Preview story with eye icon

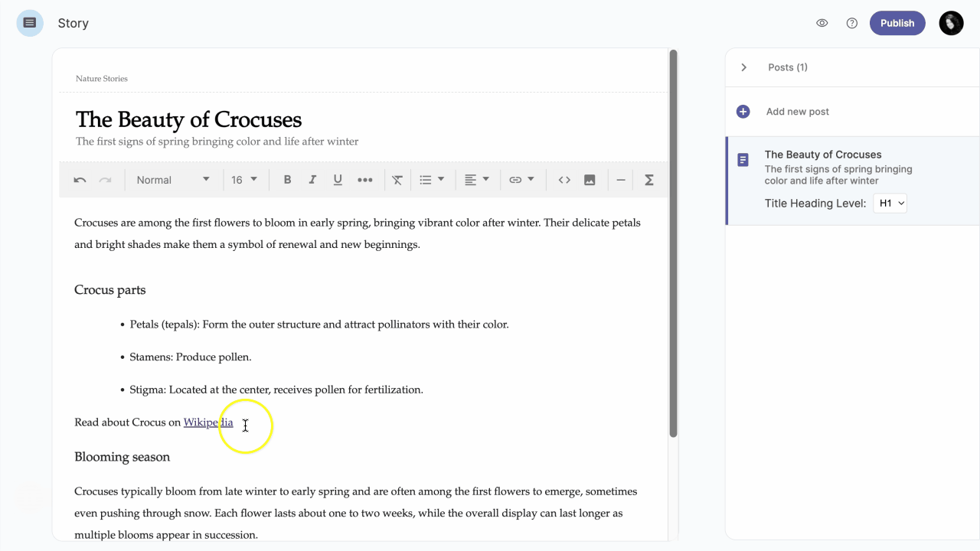click(x=822, y=23)
